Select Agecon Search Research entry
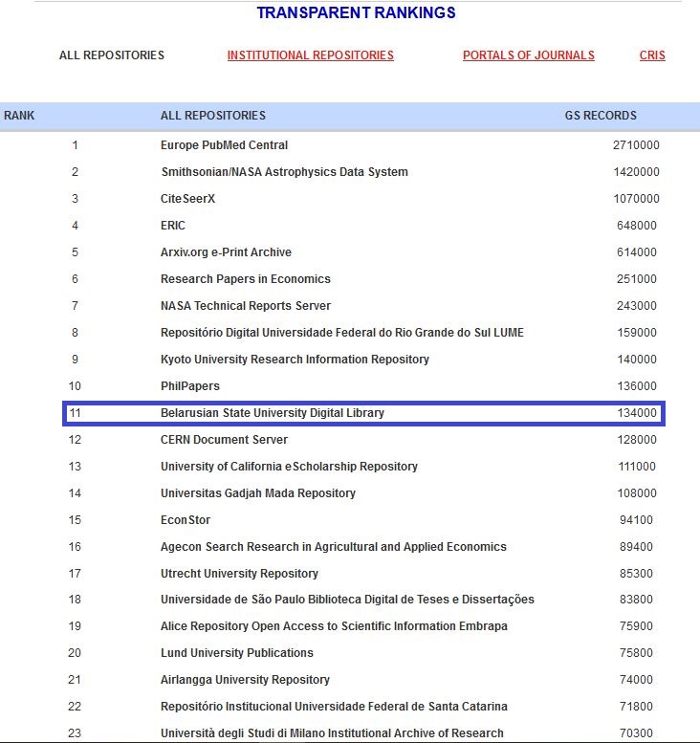Image resolution: width=700 pixels, height=743 pixels. tap(334, 547)
